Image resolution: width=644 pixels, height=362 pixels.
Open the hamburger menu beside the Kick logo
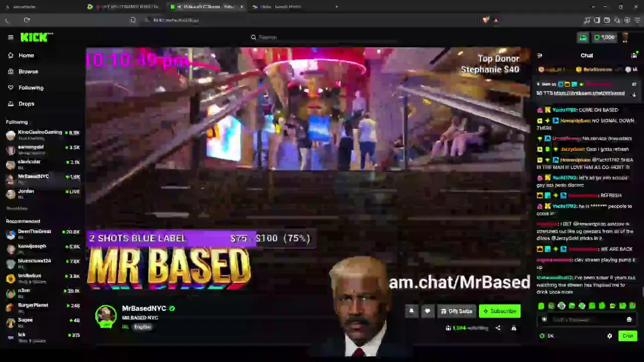11,37
